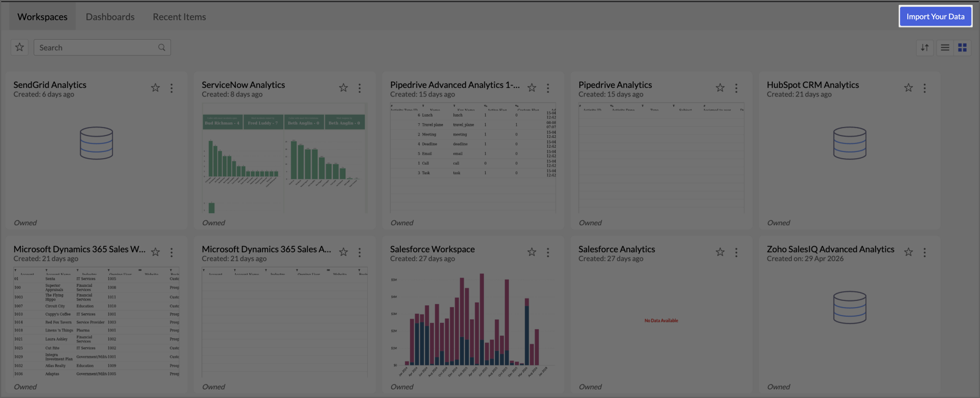Open the Zoho SalesIQ Advanced Analytics title

click(830, 249)
